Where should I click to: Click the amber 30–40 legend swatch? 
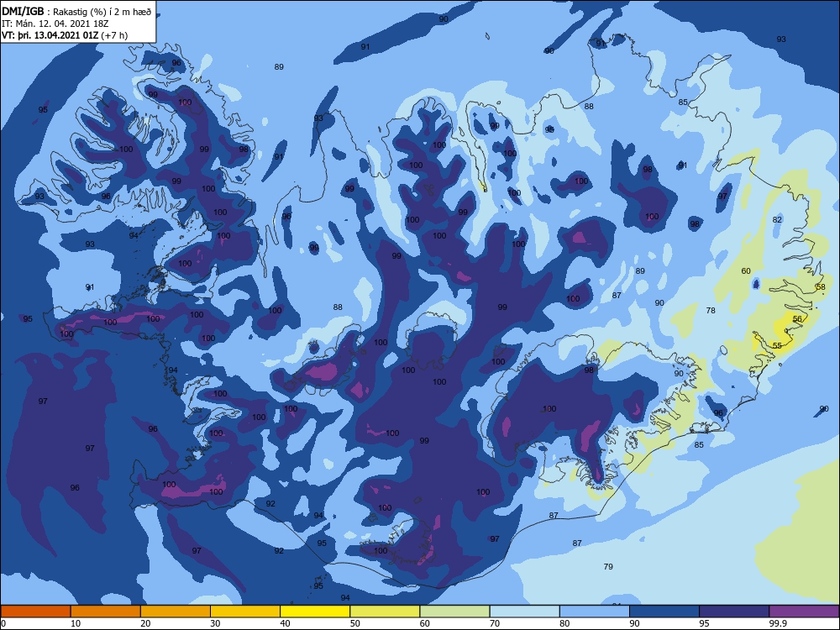pyautogui.click(x=245, y=612)
